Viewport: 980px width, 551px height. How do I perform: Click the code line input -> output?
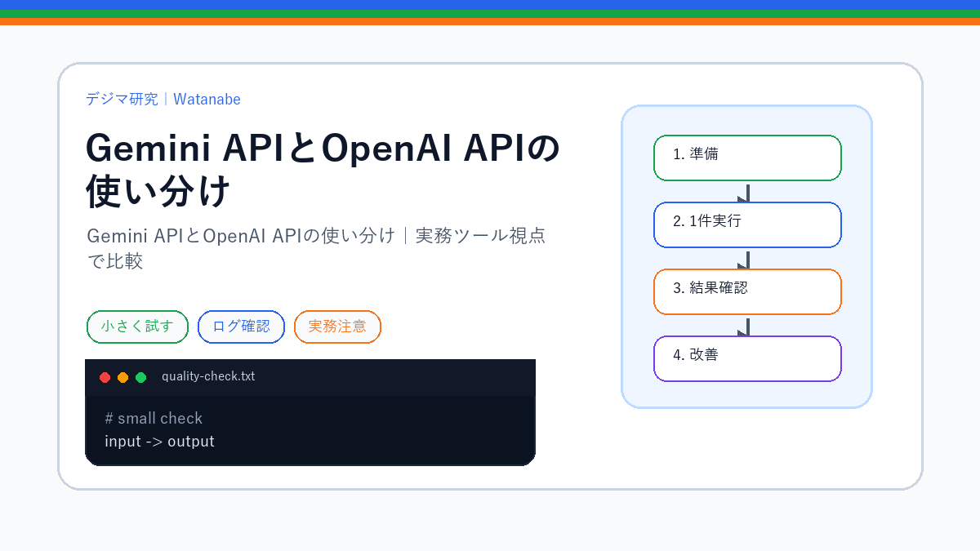click(x=159, y=442)
